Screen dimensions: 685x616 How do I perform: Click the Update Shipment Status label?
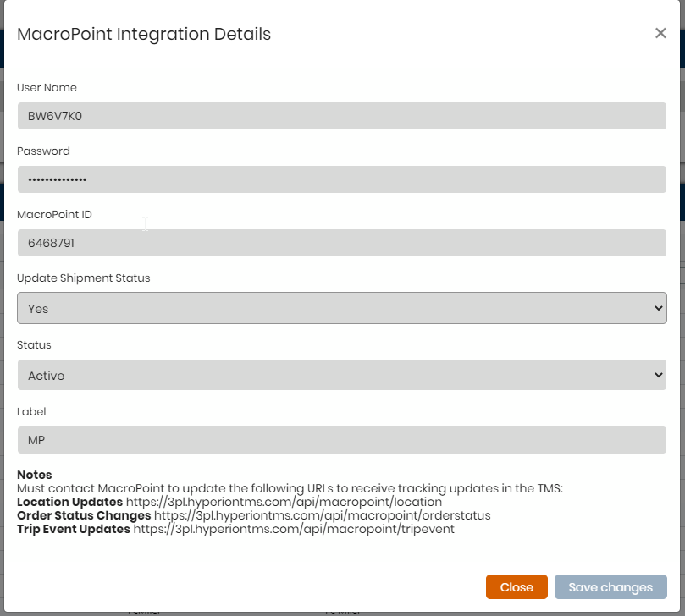[x=84, y=278]
